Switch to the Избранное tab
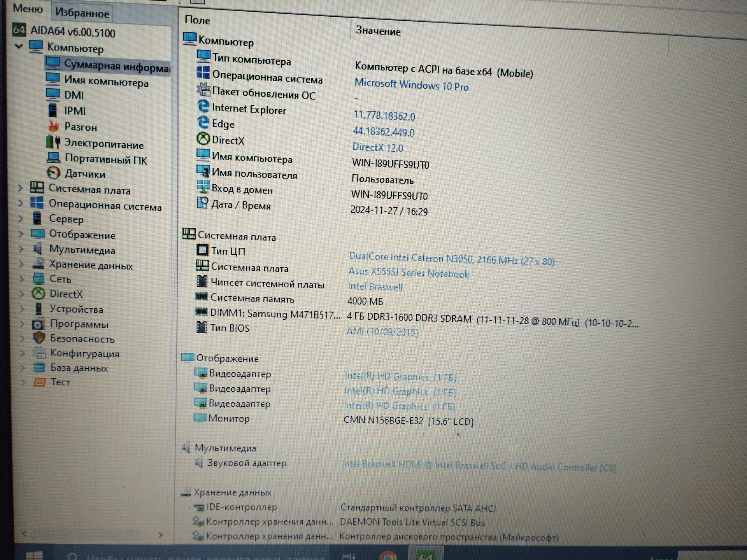This screenshot has height=560, width=747. point(82,13)
